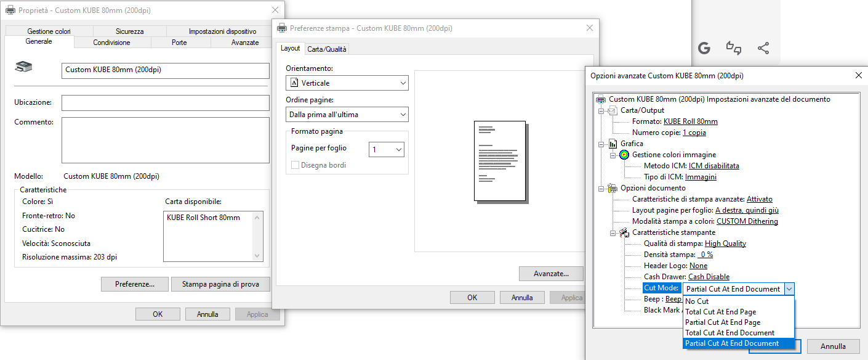This screenshot has width=868, height=360.
Task: Choose Total Cut At End Page option
Action: pyautogui.click(x=739, y=312)
